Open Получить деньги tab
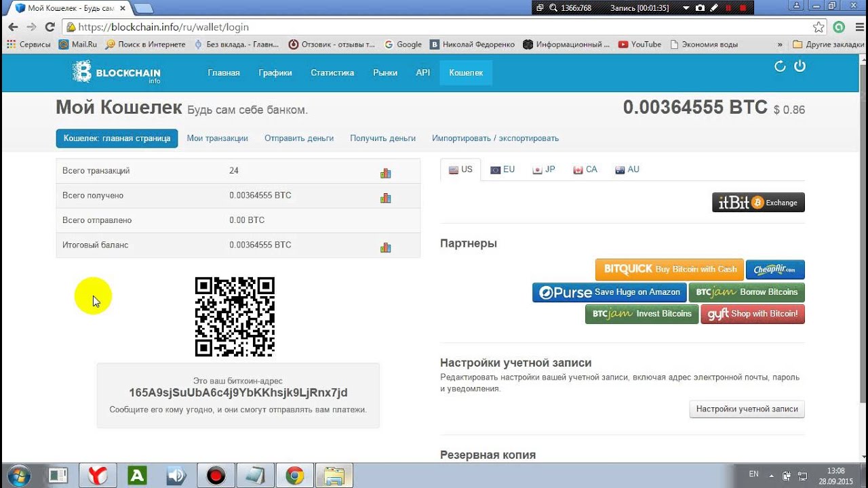868x488 pixels. 382,138
